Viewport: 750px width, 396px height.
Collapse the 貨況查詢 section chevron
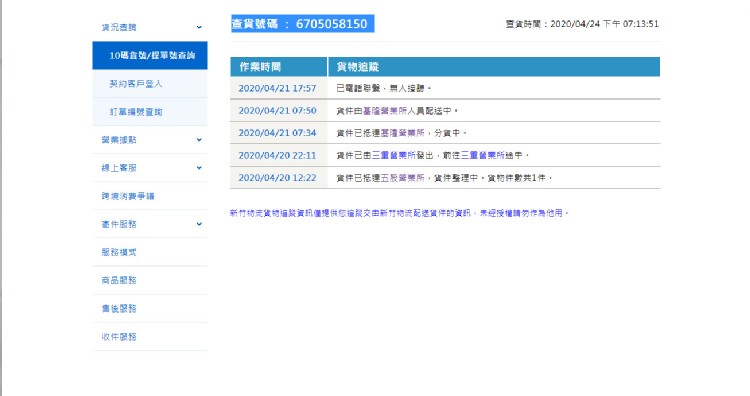click(199, 27)
